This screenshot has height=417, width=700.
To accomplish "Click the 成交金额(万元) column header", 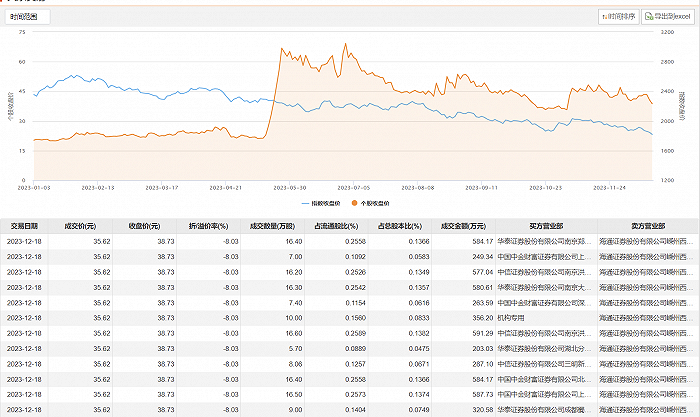I will [x=464, y=226].
